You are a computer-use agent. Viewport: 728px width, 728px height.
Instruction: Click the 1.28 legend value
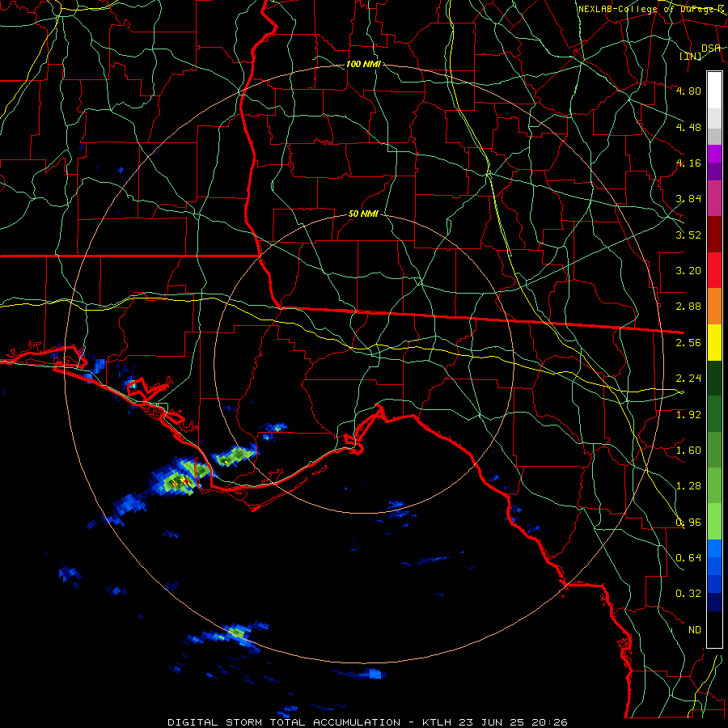click(x=688, y=486)
